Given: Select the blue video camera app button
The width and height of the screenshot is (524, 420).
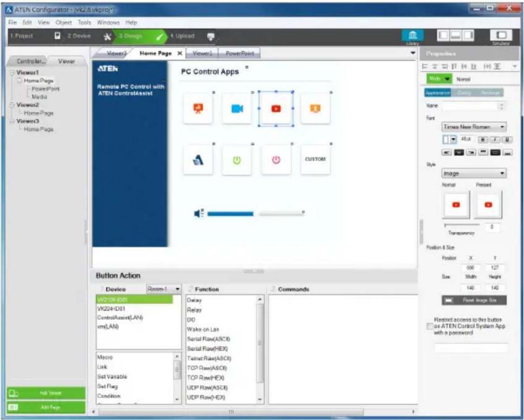Looking at the screenshot, I should pyautogui.click(x=237, y=108).
